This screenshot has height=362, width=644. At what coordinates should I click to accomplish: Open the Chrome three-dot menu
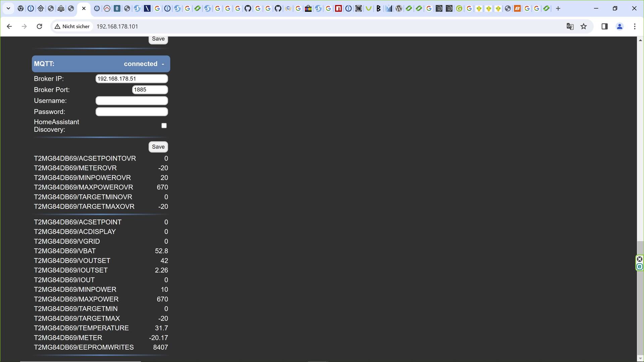pos(635,26)
